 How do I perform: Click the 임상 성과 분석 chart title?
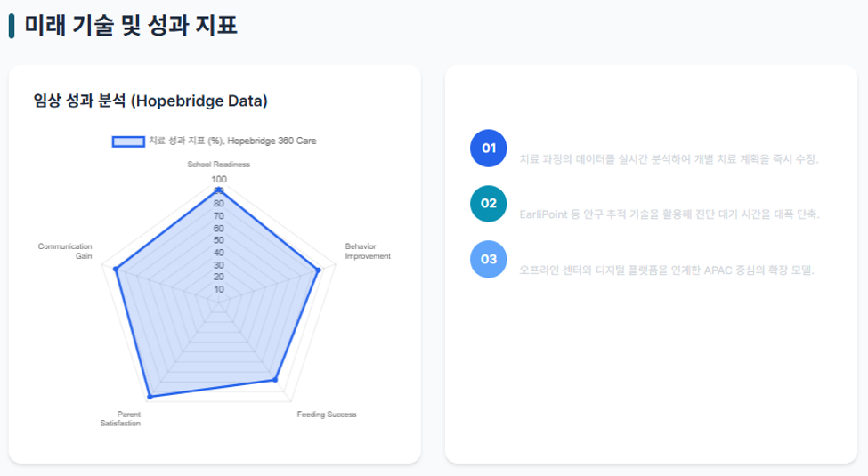coord(150,101)
